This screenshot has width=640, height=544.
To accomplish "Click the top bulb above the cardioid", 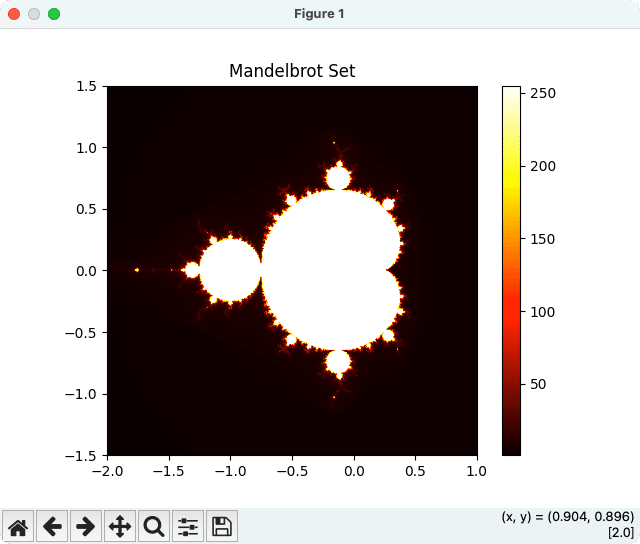I will point(338,178).
